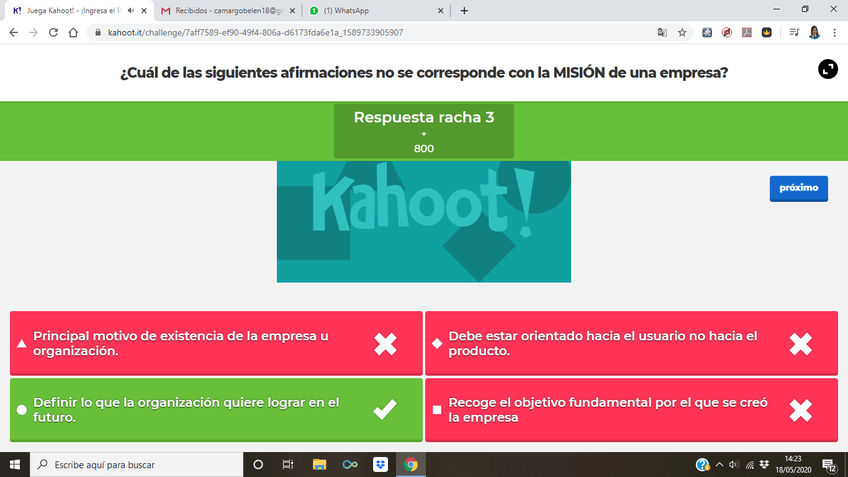Open the Chrome profile avatar

tap(814, 32)
